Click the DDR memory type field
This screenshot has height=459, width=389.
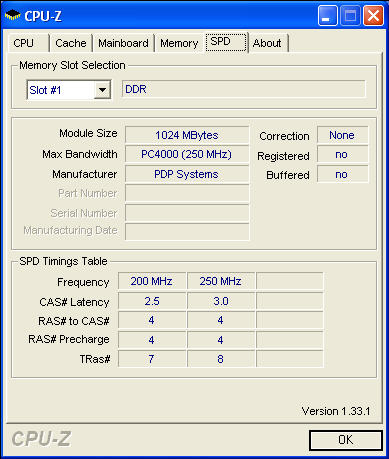point(244,89)
